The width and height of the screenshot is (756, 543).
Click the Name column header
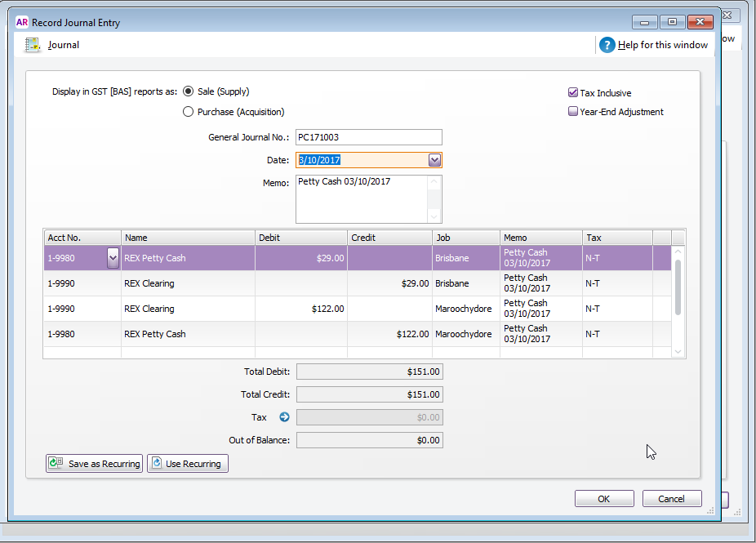188,238
